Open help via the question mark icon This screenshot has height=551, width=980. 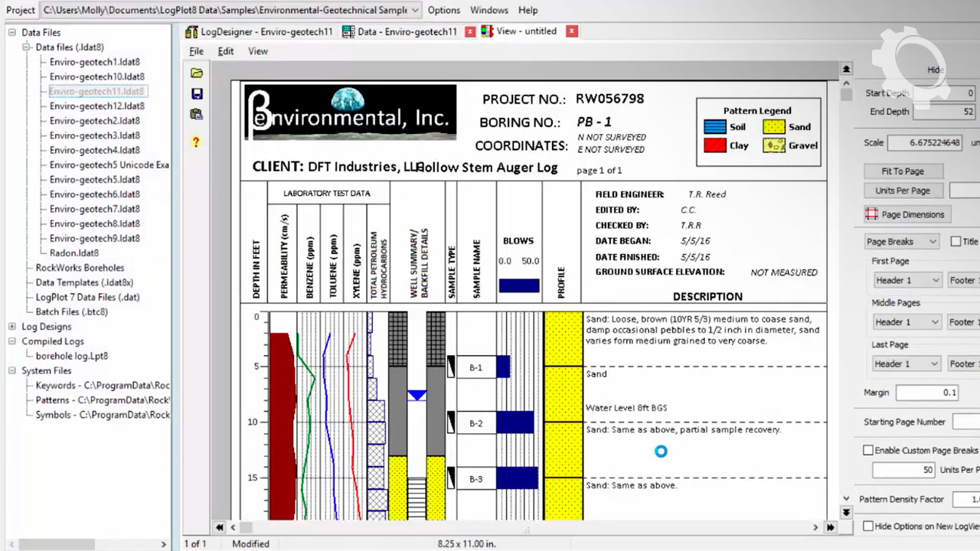pos(196,142)
